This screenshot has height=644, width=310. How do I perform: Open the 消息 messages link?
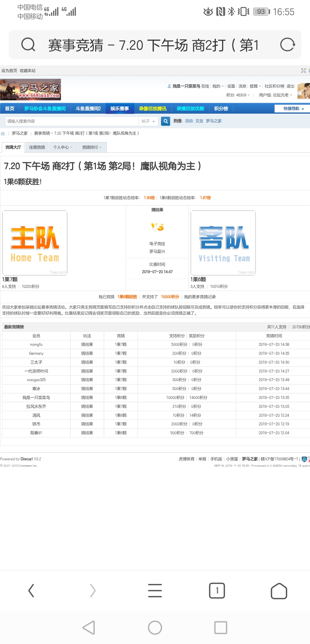pyautogui.click(x=242, y=86)
